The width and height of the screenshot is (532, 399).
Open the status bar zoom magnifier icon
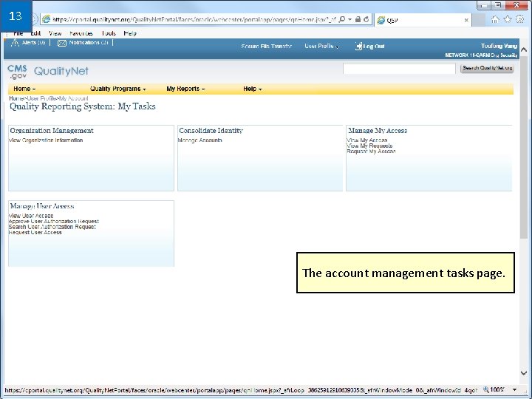(486, 389)
